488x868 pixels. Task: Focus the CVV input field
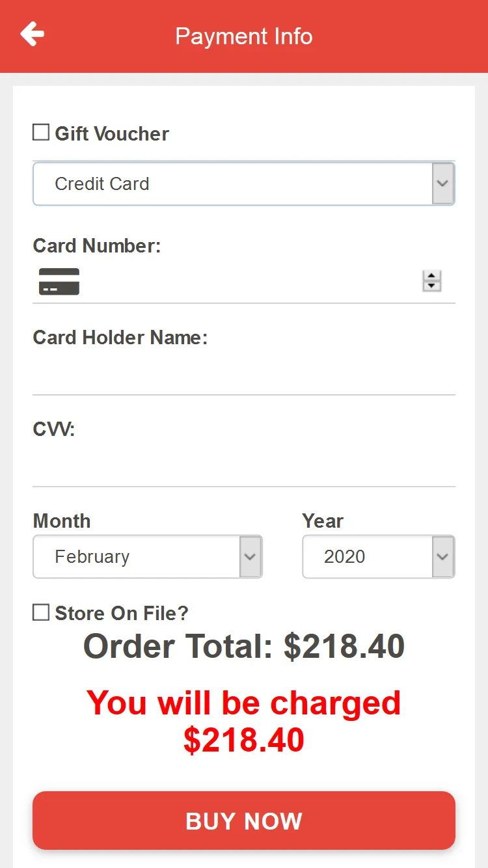pos(244,465)
